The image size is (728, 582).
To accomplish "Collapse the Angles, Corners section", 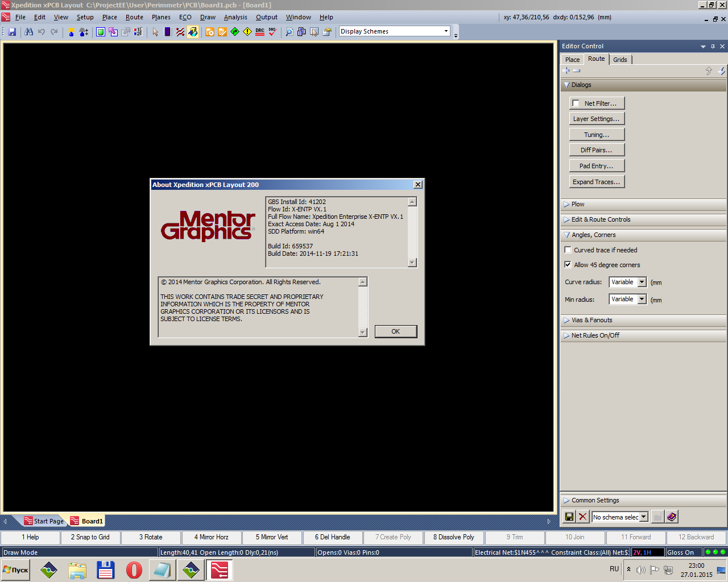I will pos(643,235).
